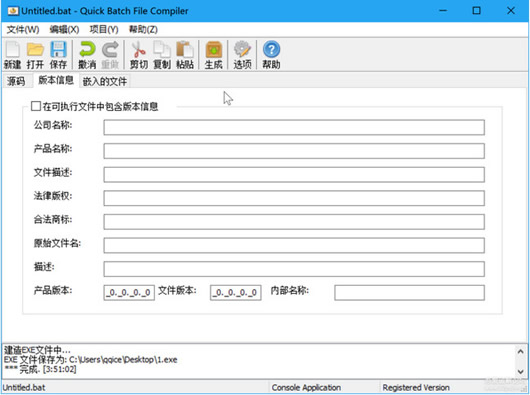Screen dimensions: 530x395
Task: Focus the 文件描述 text box
Action: (294, 175)
